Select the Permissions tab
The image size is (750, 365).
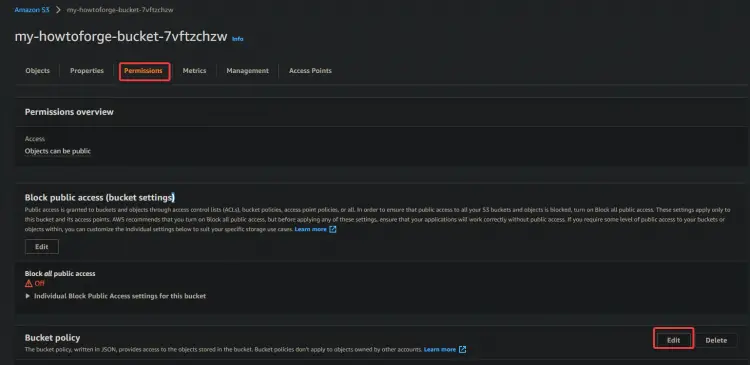click(x=143, y=71)
